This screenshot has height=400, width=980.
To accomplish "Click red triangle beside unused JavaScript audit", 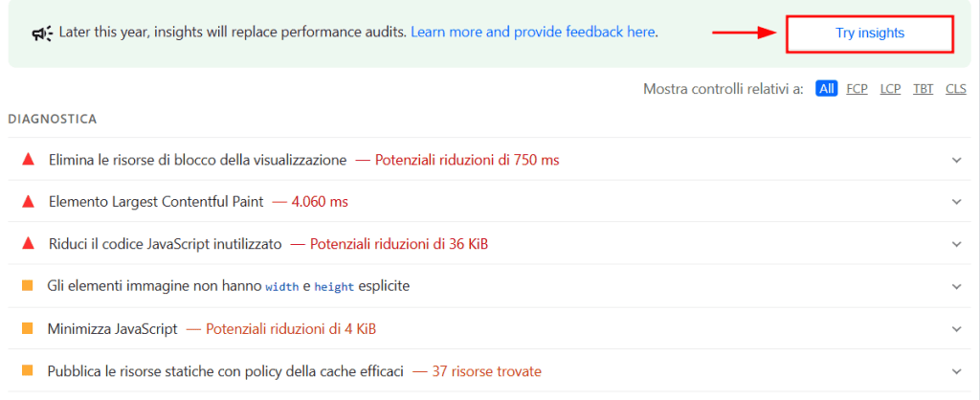I will pos(28,244).
